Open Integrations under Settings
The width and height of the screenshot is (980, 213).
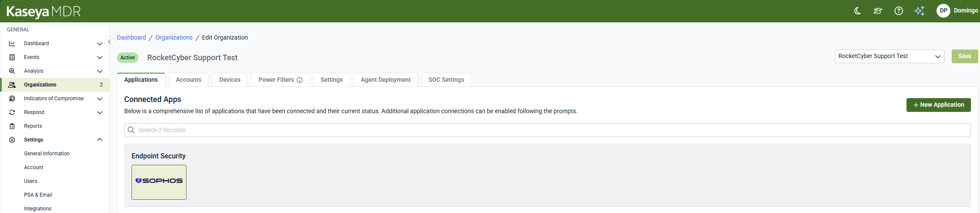click(x=38, y=209)
